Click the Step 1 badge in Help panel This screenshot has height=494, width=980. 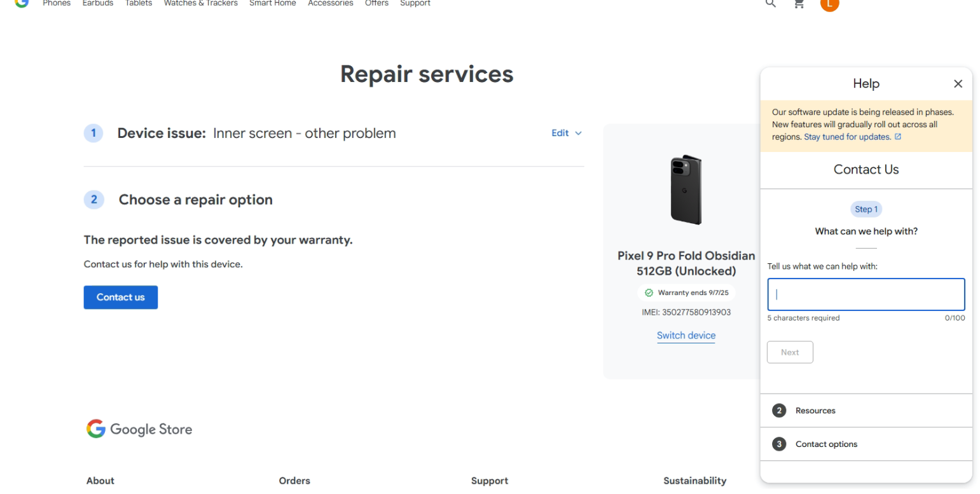(866, 209)
